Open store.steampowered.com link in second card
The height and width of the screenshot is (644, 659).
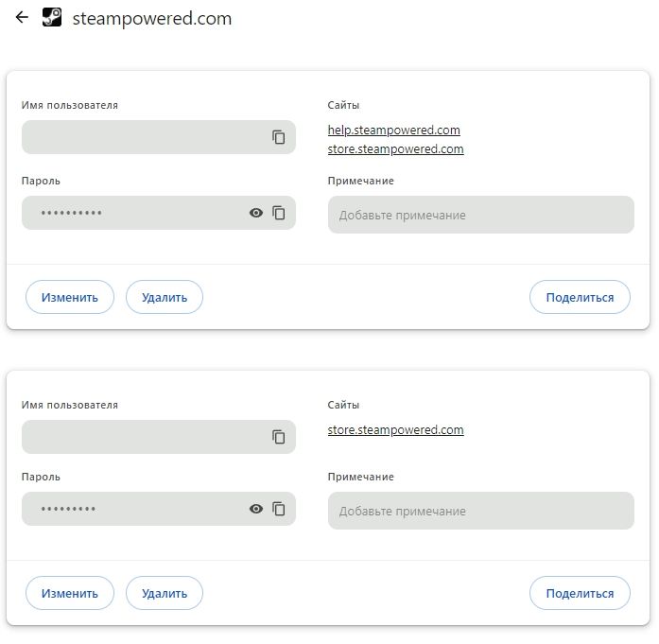(x=395, y=430)
